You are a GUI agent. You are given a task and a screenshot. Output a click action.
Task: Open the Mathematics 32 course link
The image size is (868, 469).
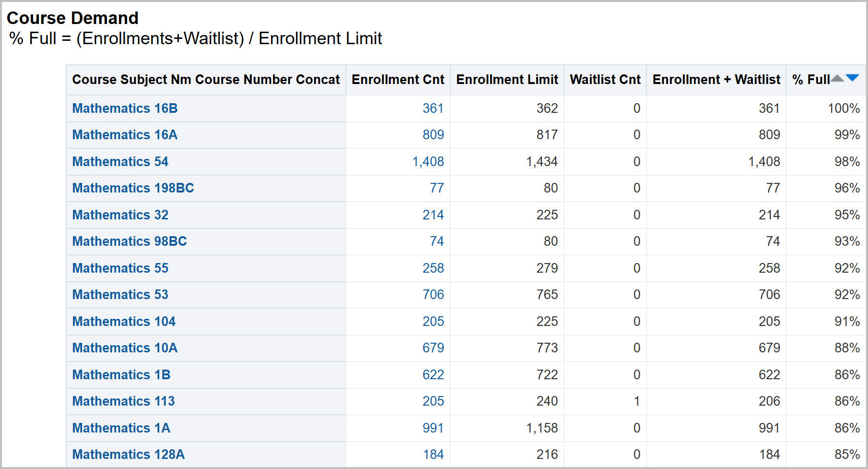tap(120, 215)
